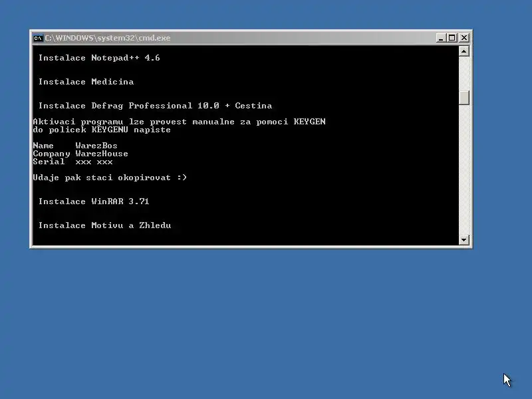Click the line "Instalace Defrag Professional 10.0 + Cestina"

[x=155, y=106]
